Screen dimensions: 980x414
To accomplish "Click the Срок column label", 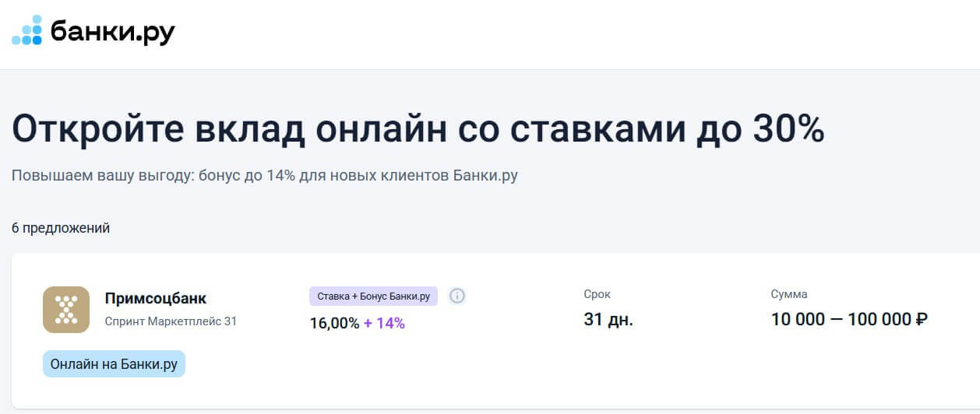I will (x=598, y=294).
